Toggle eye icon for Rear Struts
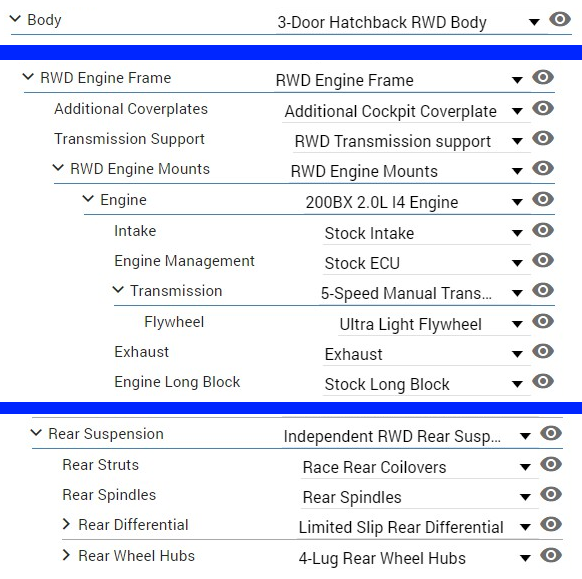 click(551, 464)
